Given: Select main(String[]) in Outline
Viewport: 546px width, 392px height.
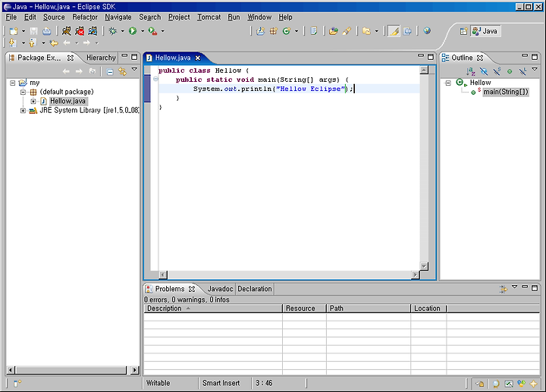Looking at the screenshot, I should point(506,92).
